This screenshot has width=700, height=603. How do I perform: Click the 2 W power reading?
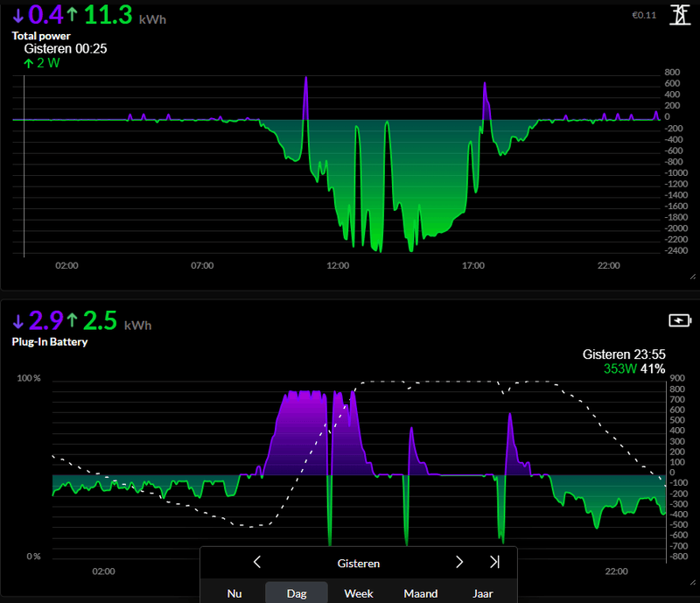tap(48, 63)
